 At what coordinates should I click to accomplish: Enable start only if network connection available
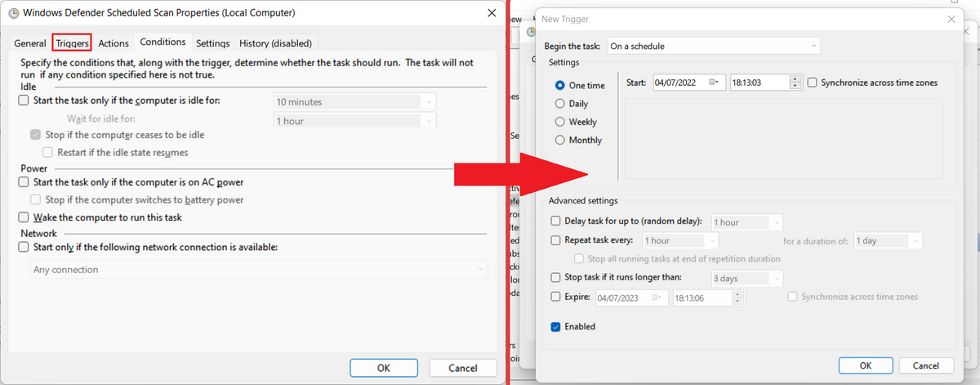tap(24, 247)
